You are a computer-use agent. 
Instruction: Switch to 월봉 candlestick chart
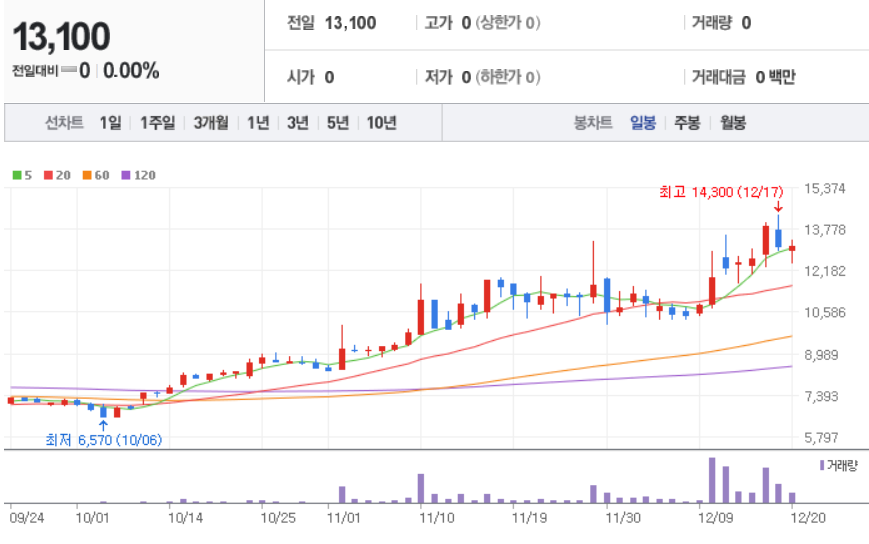pos(733,122)
